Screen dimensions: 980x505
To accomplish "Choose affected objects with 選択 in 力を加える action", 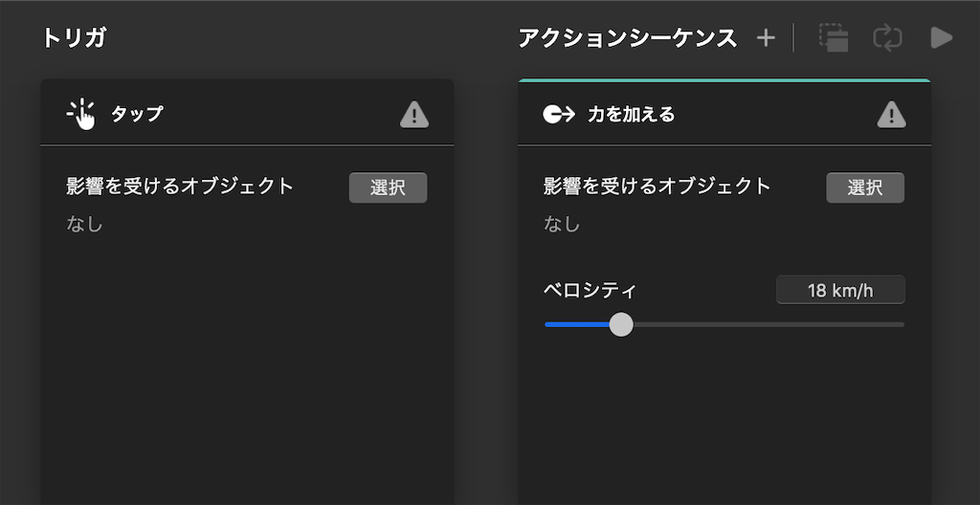I will pos(865,187).
